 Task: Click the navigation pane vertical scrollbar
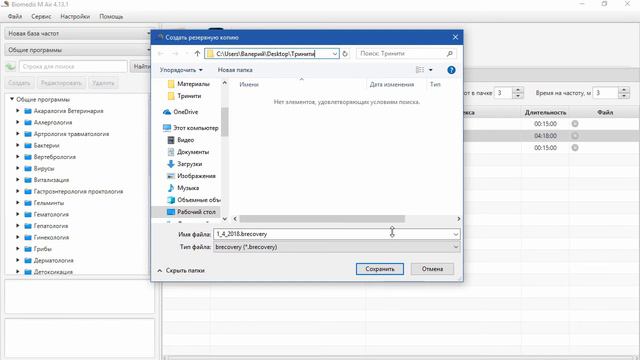pyautogui.click(x=224, y=122)
